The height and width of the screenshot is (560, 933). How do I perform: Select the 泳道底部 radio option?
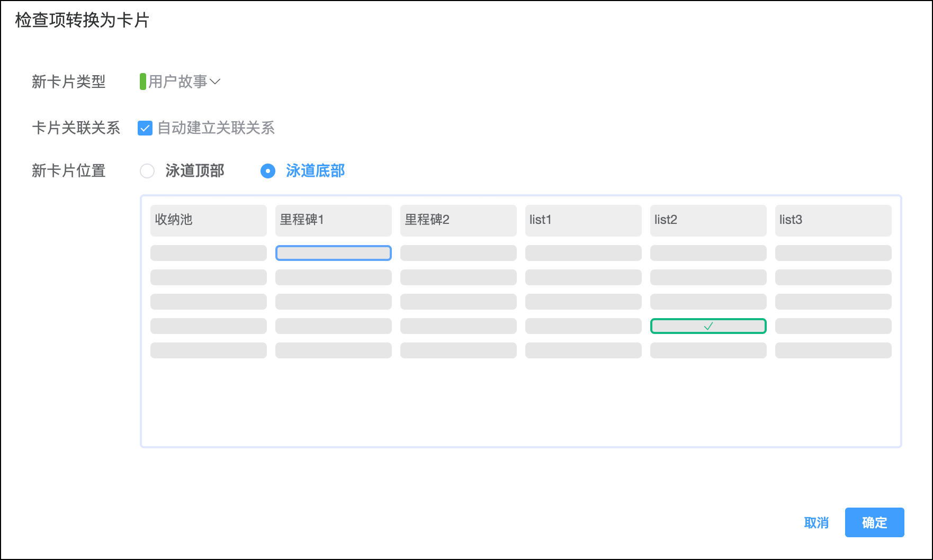(x=268, y=171)
